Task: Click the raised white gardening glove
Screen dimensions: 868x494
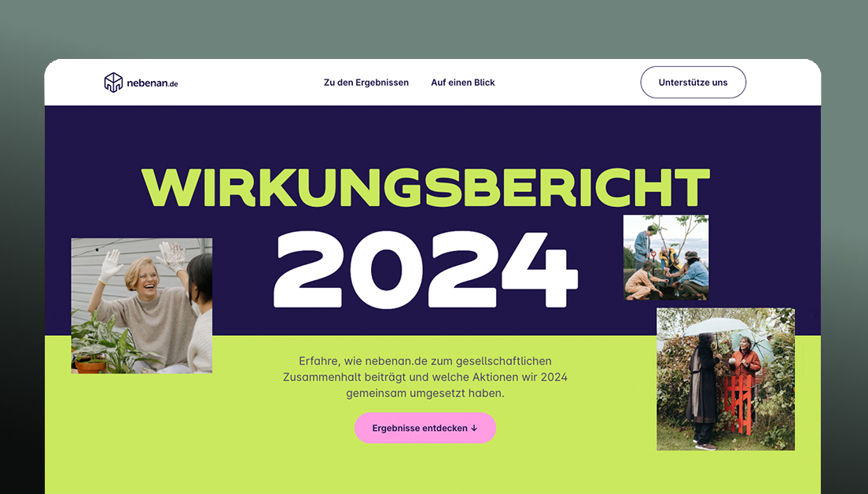Action: (111, 267)
